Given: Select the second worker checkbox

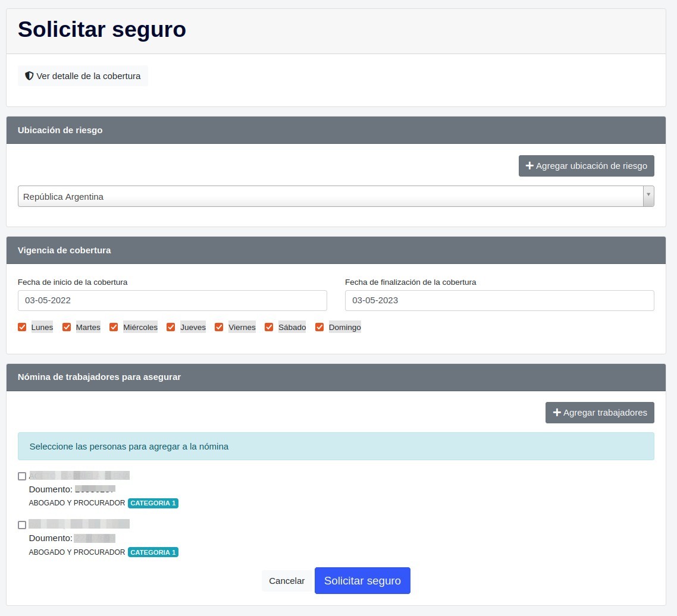Looking at the screenshot, I should click(22, 525).
